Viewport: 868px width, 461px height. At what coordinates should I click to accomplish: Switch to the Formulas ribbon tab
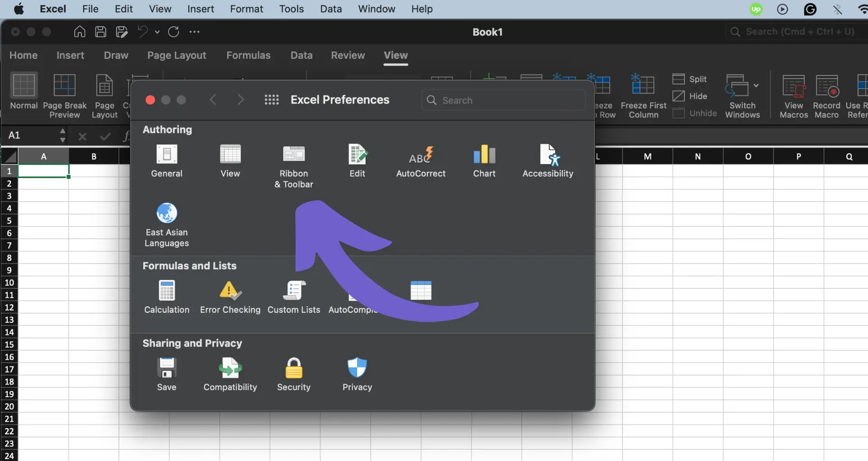coord(248,55)
